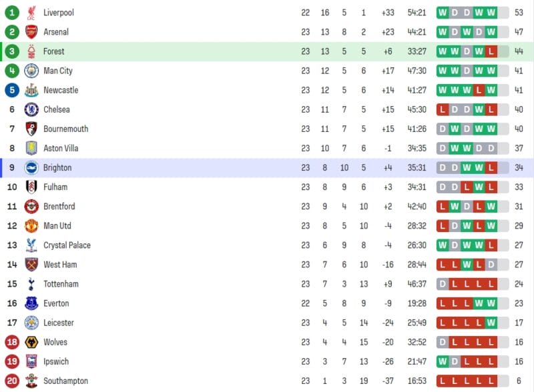534x392 pixels.
Task: Click West Ham's latest draw form badge
Action: tap(491, 265)
